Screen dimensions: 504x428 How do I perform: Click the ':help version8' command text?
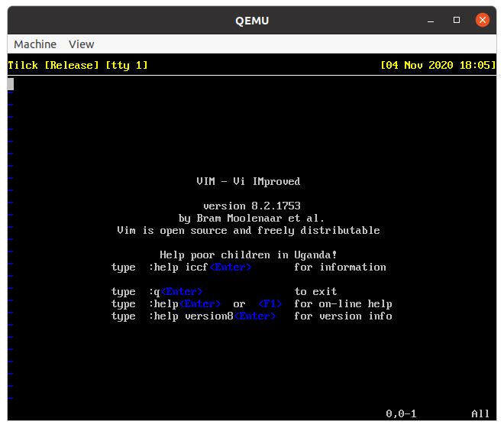(x=191, y=316)
